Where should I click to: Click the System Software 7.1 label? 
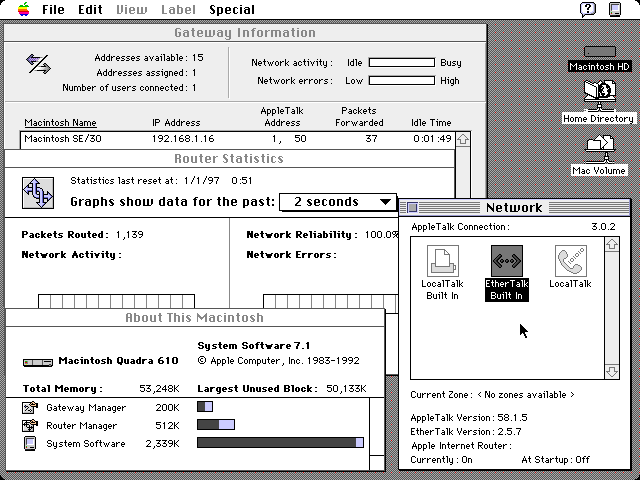tap(253, 346)
